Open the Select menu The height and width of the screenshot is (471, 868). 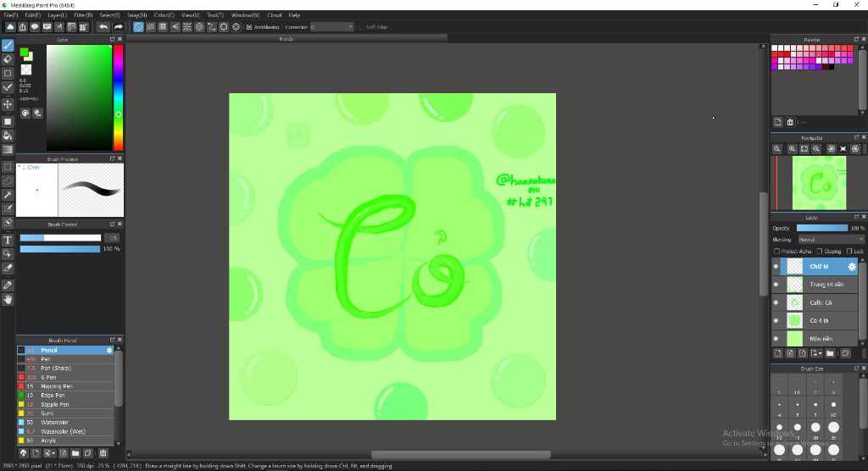(109, 15)
